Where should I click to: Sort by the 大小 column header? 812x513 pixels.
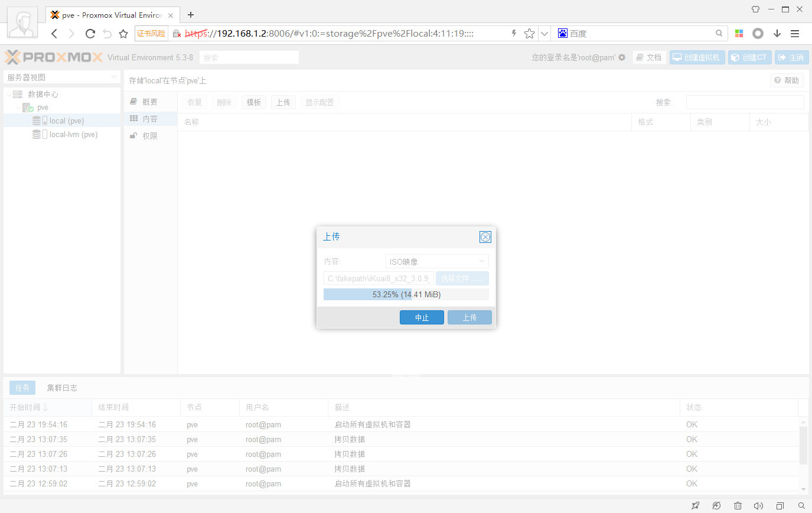coord(779,122)
